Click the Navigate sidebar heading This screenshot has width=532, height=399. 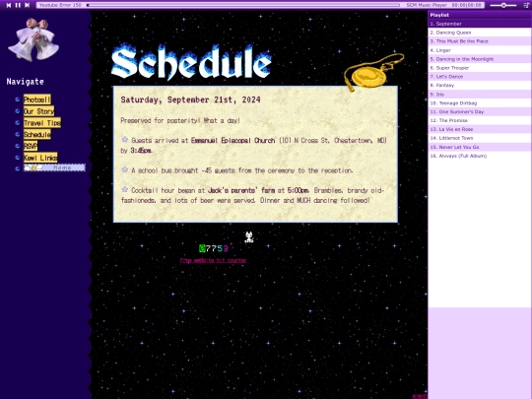(25, 82)
